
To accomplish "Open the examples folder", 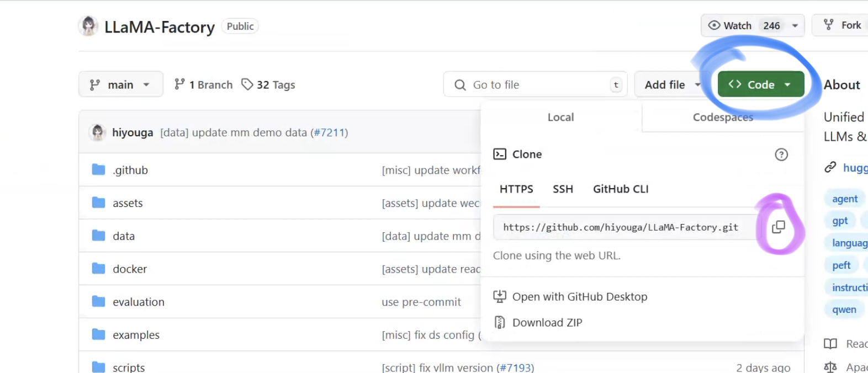I will click(x=136, y=335).
